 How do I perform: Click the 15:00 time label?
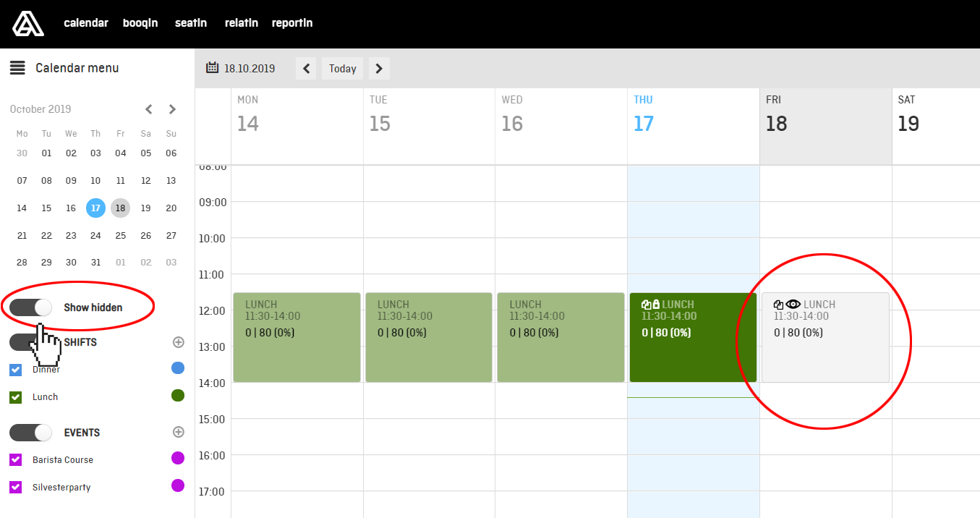point(213,419)
